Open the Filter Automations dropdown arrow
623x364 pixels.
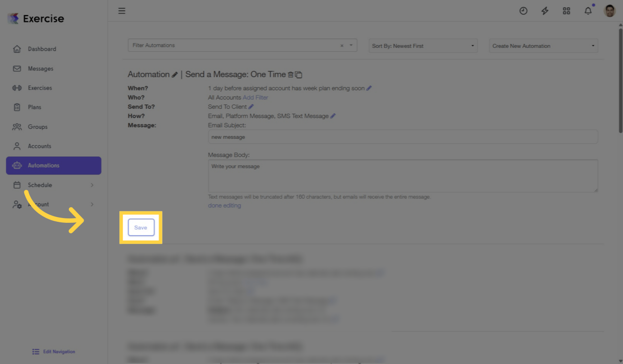[351, 45]
